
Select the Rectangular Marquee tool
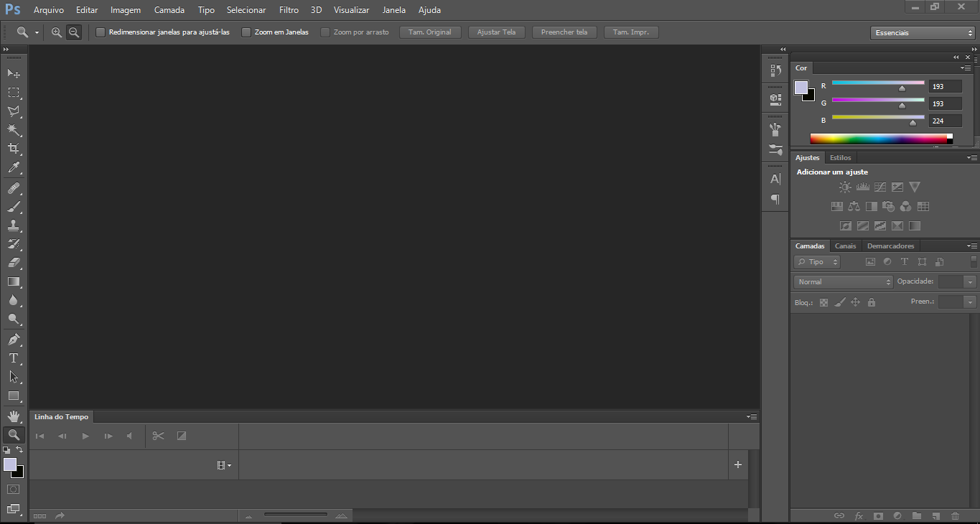(x=14, y=93)
